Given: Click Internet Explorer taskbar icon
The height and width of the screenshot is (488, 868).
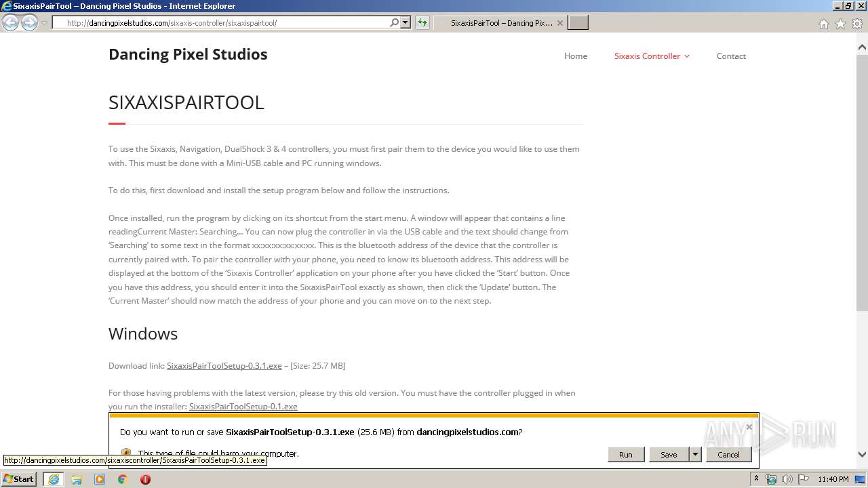Looking at the screenshot, I should (x=54, y=479).
